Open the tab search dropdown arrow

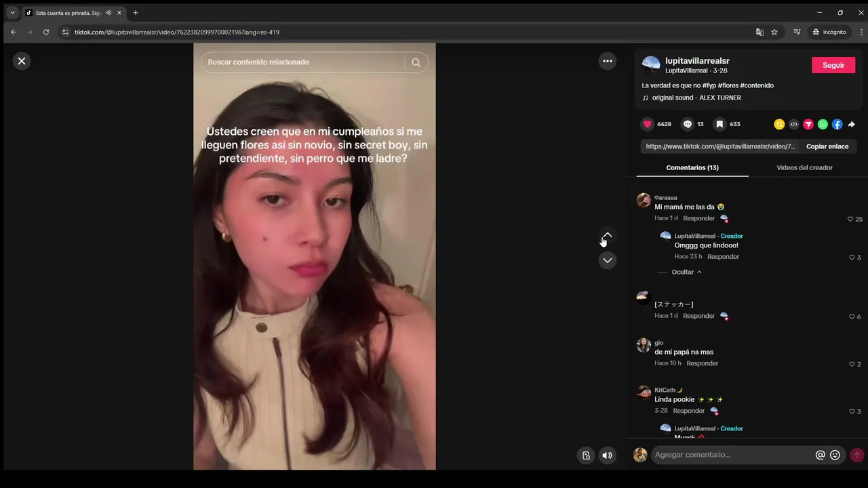pos(12,13)
